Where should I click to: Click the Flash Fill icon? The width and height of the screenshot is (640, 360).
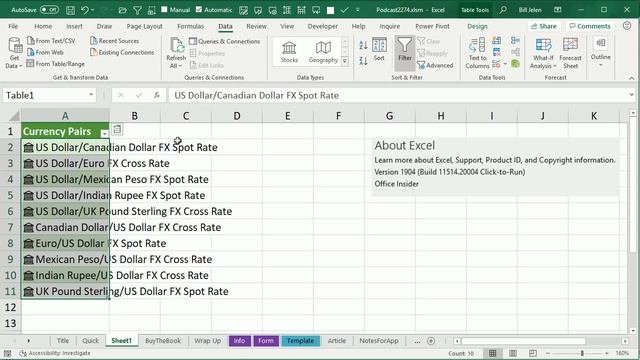[x=497, y=40]
